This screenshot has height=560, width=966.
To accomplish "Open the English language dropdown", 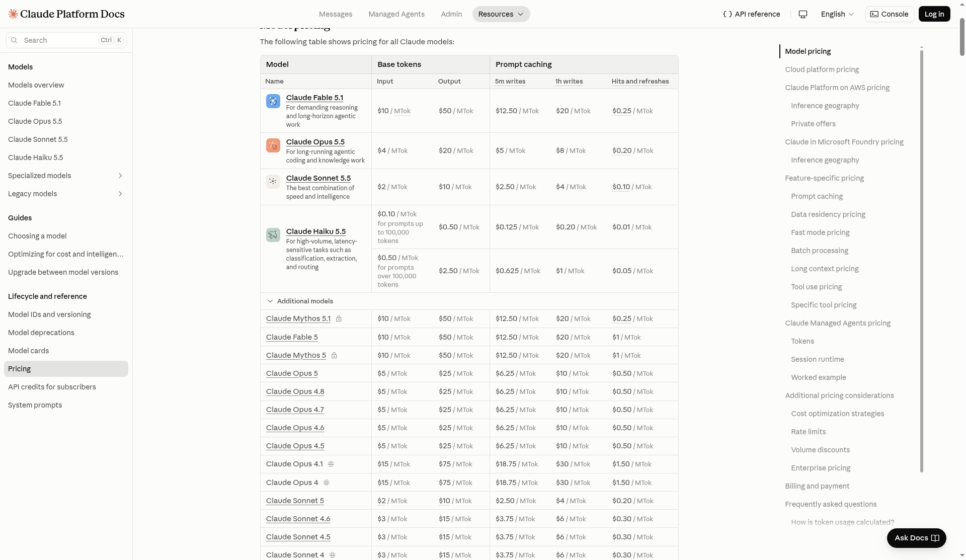I will (837, 14).
